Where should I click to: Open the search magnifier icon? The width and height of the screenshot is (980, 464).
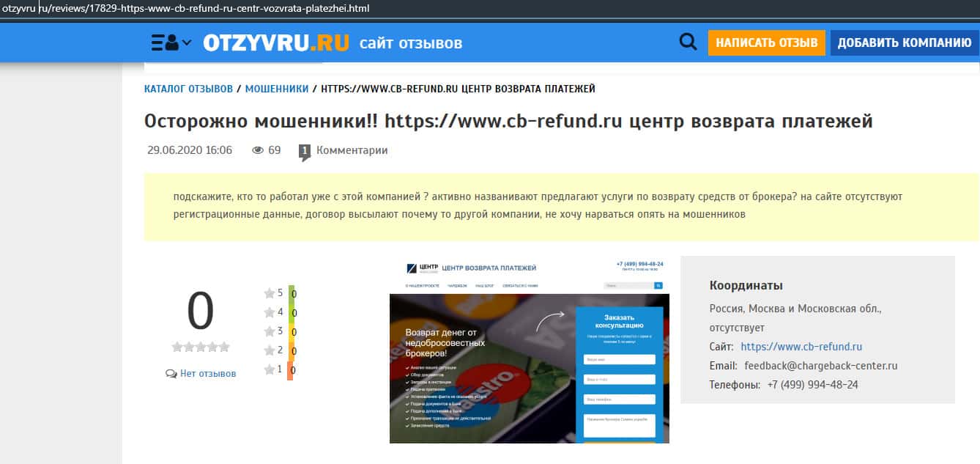688,42
